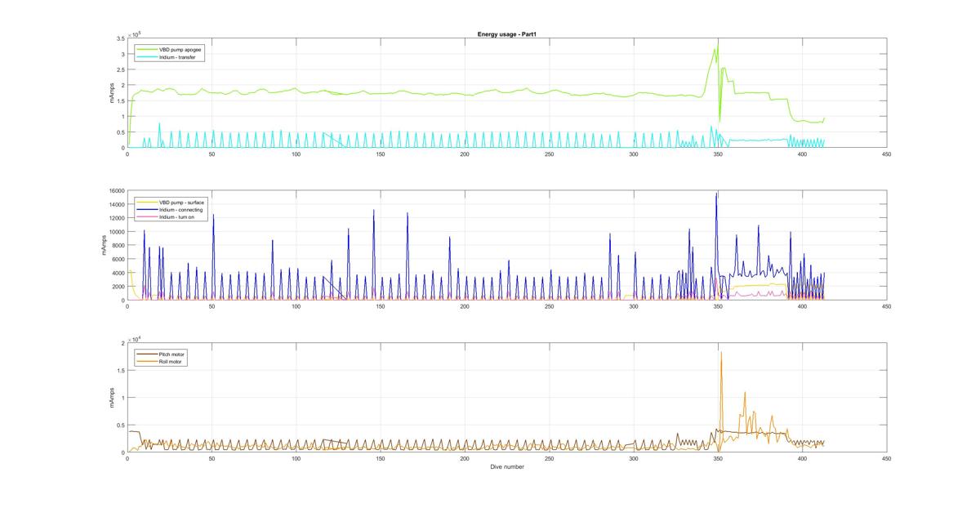Click x-tick '150' under the top plot

(x=381, y=154)
